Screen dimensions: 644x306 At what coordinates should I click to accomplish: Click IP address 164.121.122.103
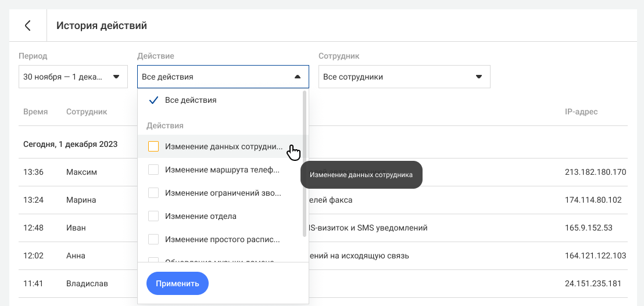pyautogui.click(x=596, y=256)
